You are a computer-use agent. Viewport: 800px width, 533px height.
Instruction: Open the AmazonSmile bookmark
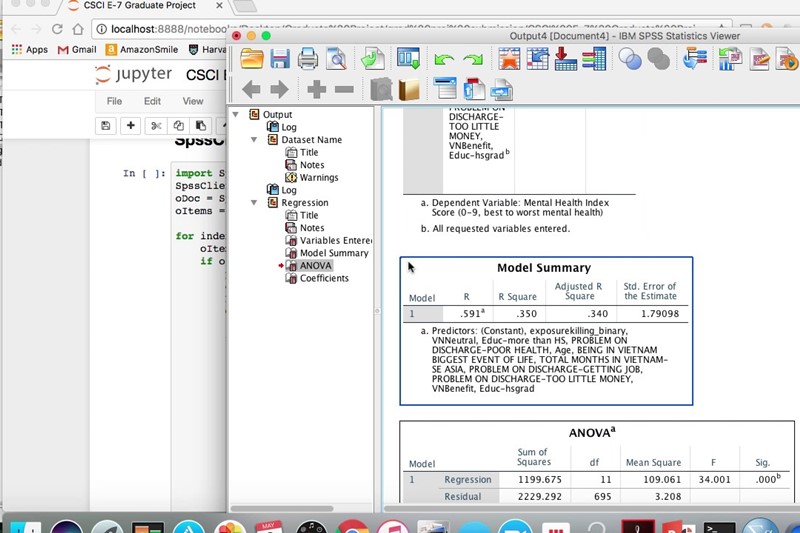coord(142,49)
